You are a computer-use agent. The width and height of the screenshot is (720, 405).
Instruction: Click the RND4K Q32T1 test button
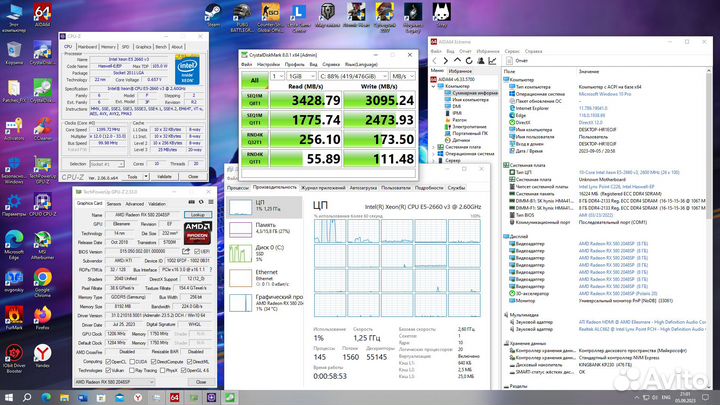(254, 139)
